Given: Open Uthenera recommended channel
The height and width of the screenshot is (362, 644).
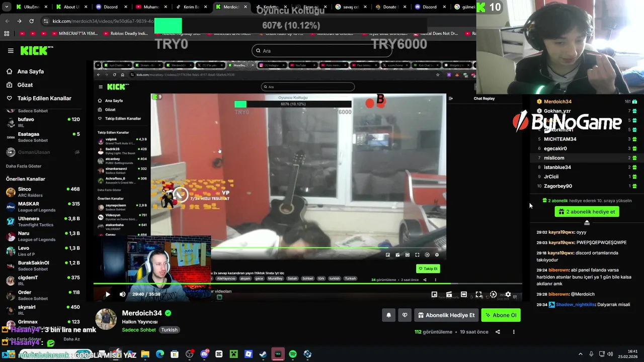Looking at the screenshot, I should 43,222.
